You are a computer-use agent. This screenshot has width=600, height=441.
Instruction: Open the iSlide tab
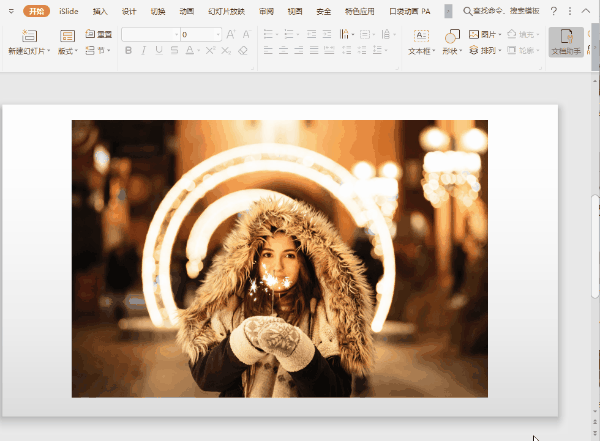(x=68, y=11)
